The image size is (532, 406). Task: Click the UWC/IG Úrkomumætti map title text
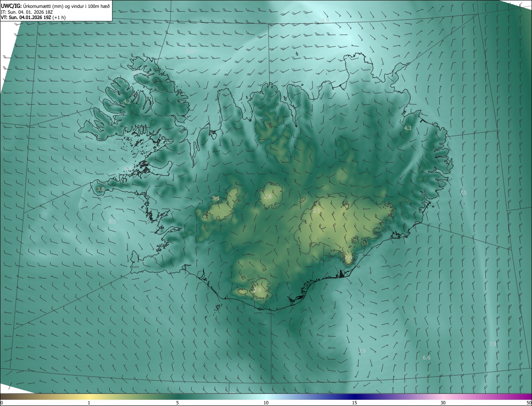pyautogui.click(x=55, y=6)
